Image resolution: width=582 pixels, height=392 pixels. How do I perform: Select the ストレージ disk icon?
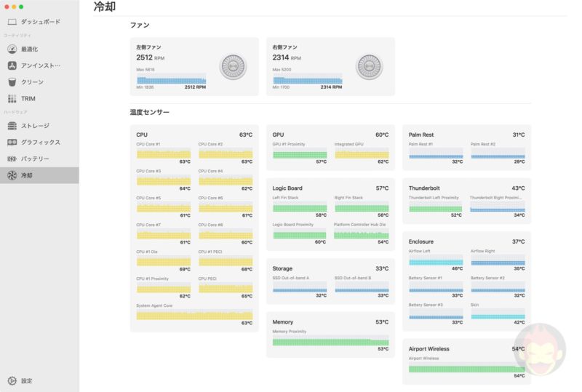click(x=12, y=126)
